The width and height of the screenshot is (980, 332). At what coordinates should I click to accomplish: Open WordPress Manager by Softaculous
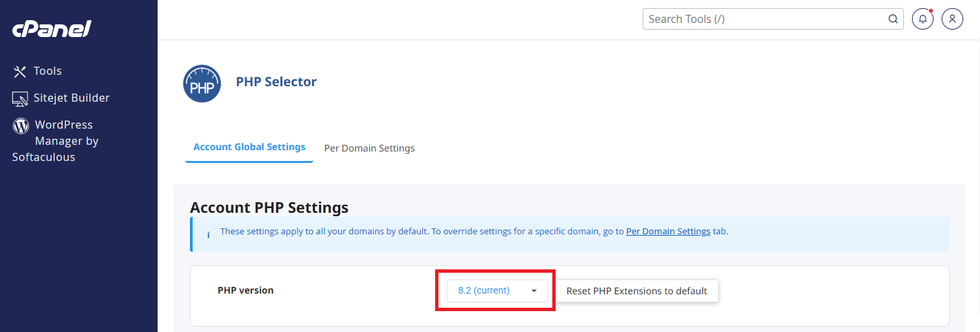click(55, 141)
